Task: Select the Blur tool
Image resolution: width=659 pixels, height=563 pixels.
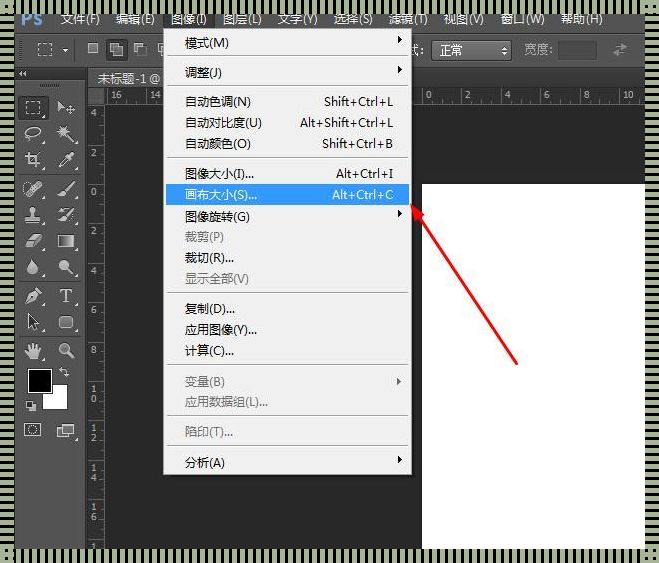Action: click(x=33, y=267)
